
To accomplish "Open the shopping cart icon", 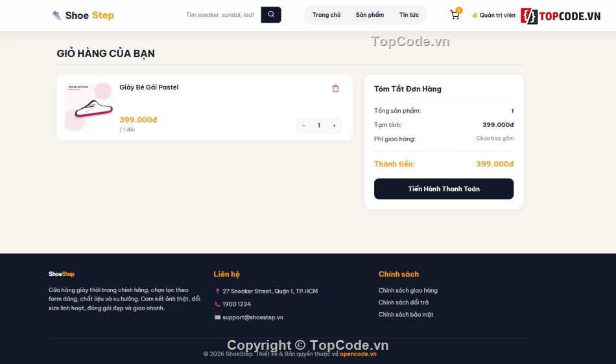I will tap(455, 15).
